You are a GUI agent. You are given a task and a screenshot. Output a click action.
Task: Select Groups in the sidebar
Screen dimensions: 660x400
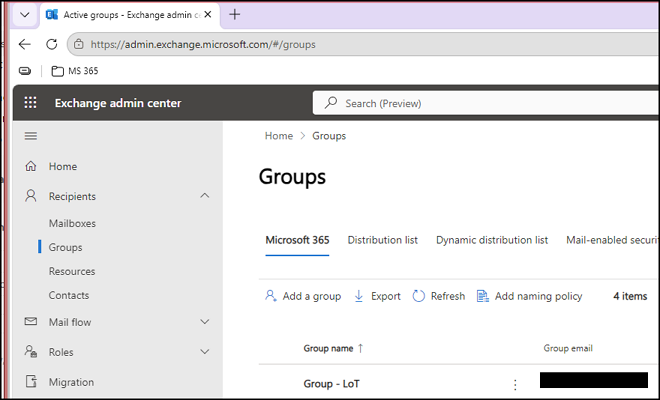point(65,247)
